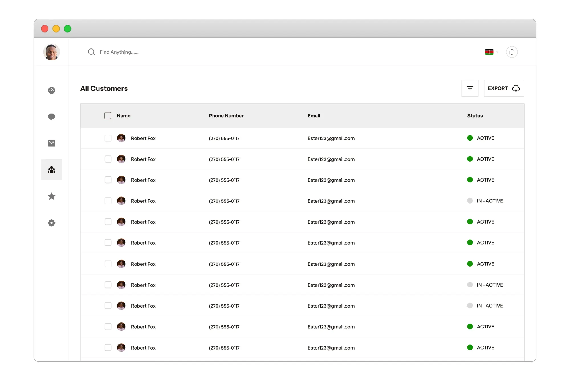Click the user profile photo at top left
The width and height of the screenshot is (570, 392).
[x=52, y=52]
